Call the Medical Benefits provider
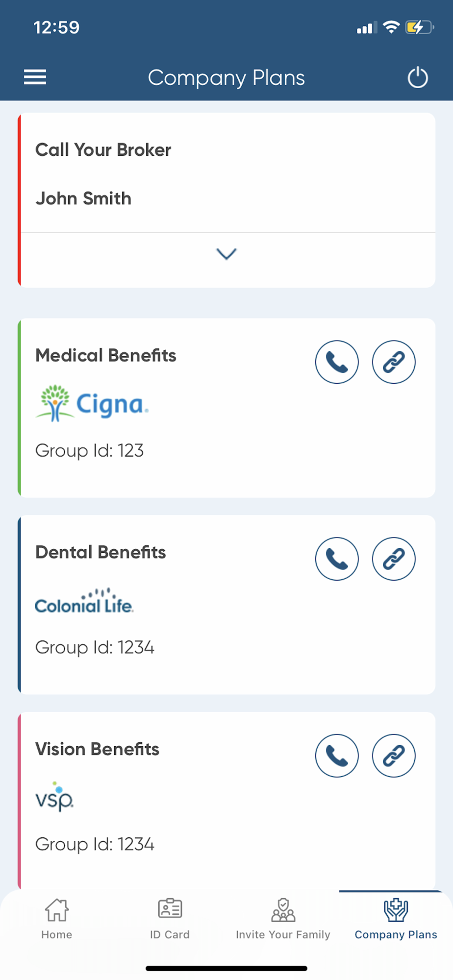This screenshot has width=453, height=980. pos(337,362)
